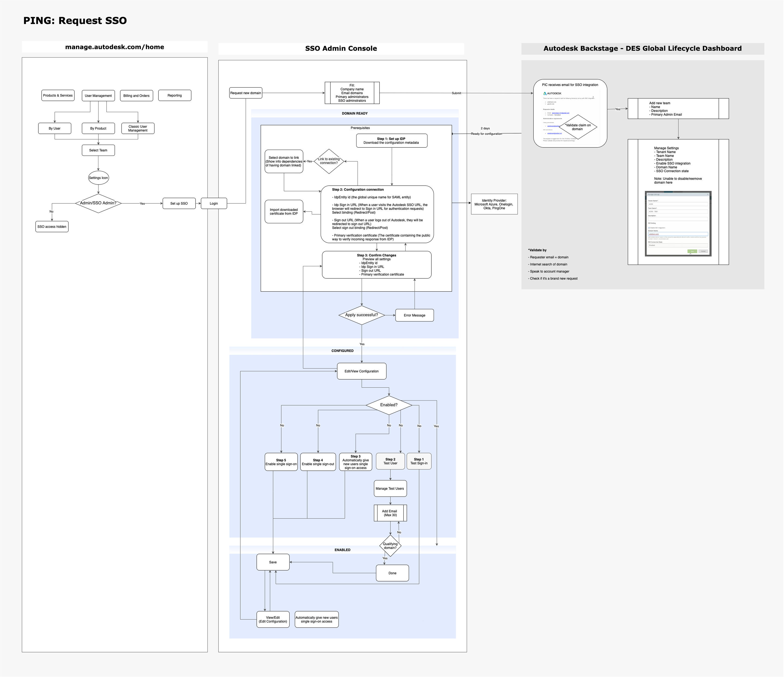The width and height of the screenshot is (784, 677).
Task: Click the Domain Name field in Manage Settings dialog
Action: click(x=678, y=234)
